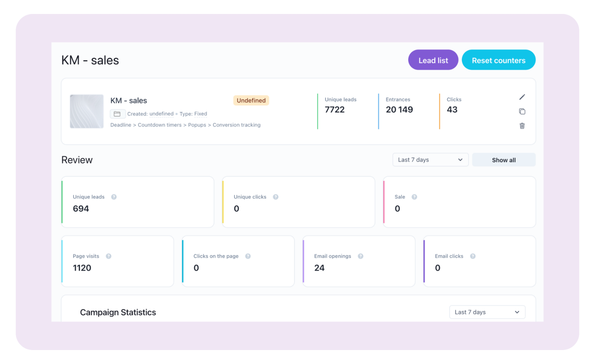
Task: Click the duplicate campaign copy icon
Action: (x=522, y=112)
